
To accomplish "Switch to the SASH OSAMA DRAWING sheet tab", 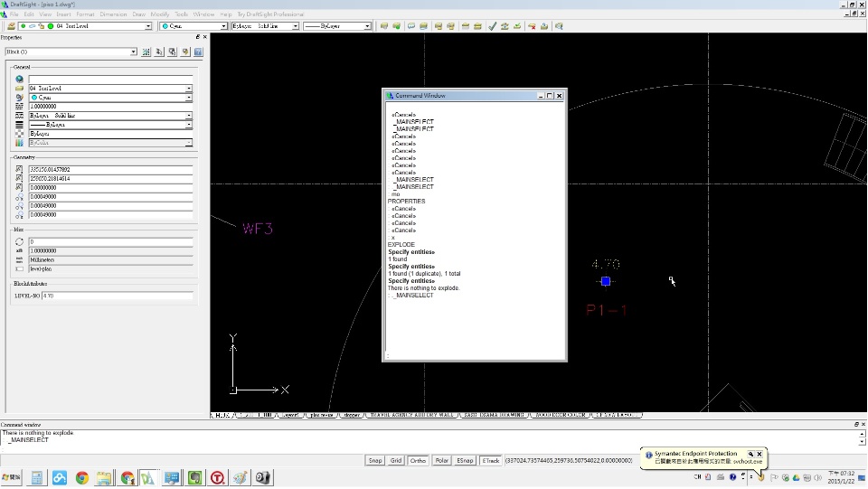I will click(x=494, y=415).
